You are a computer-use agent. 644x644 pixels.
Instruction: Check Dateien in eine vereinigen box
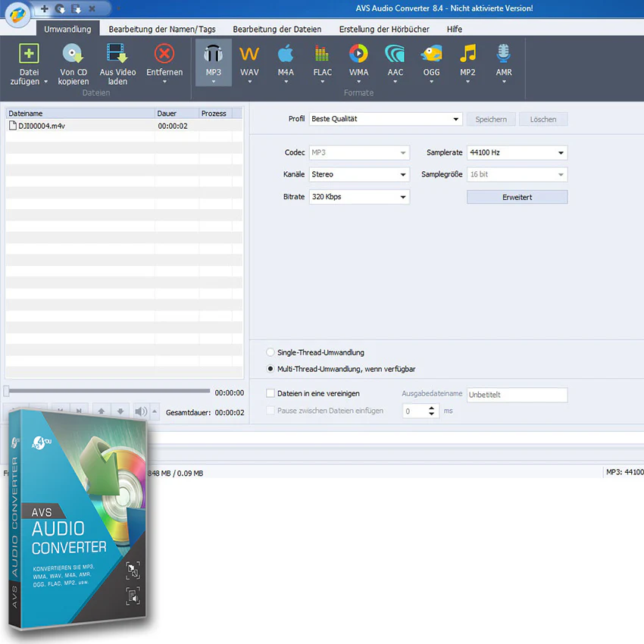pyautogui.click(x=270, y=393)
